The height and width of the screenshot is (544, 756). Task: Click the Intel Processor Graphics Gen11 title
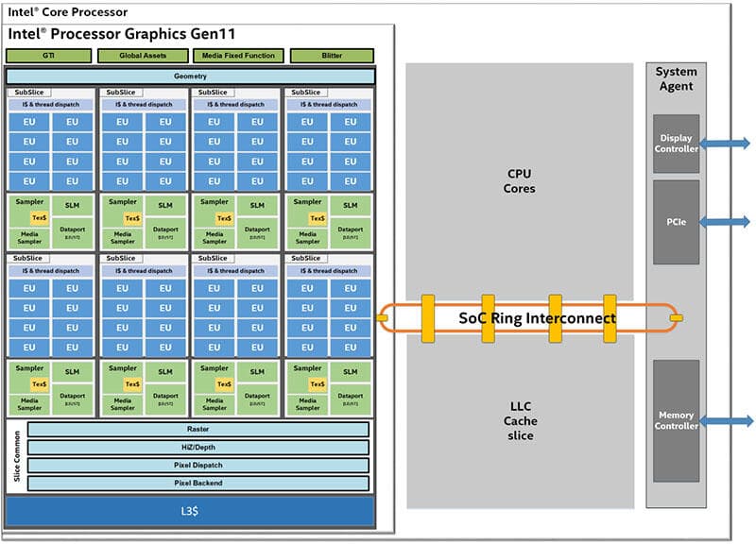122,34
